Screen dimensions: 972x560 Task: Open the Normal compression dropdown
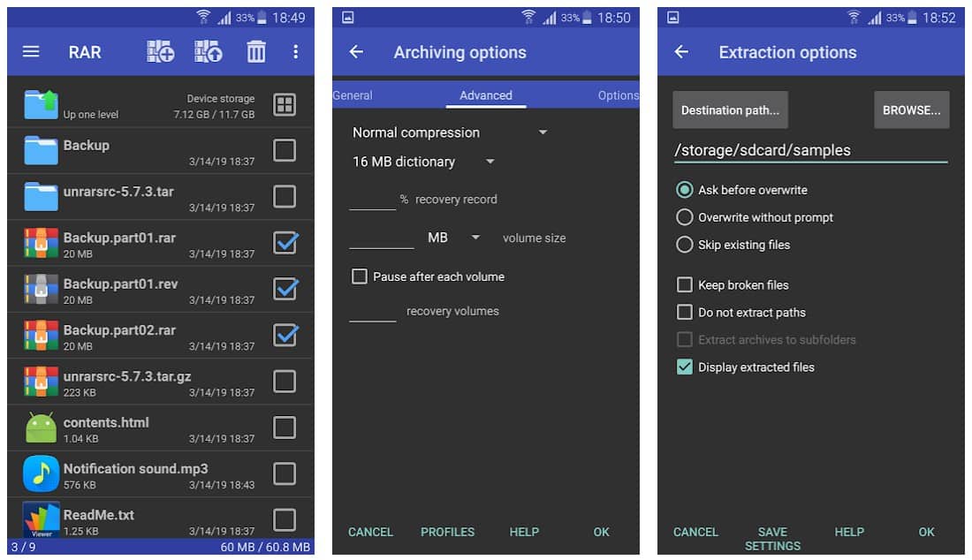tap(543, 132)
